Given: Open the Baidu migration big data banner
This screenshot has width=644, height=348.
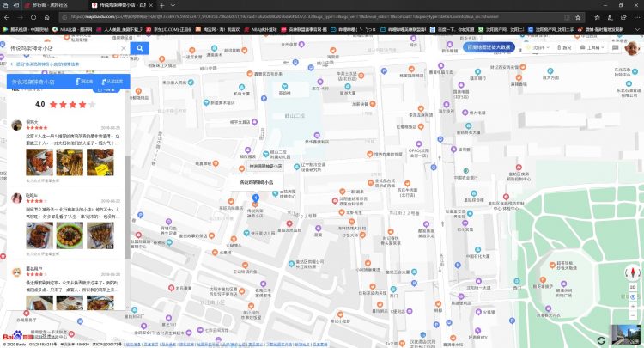Looking at the screenshot, I should (x=489, y=47).
